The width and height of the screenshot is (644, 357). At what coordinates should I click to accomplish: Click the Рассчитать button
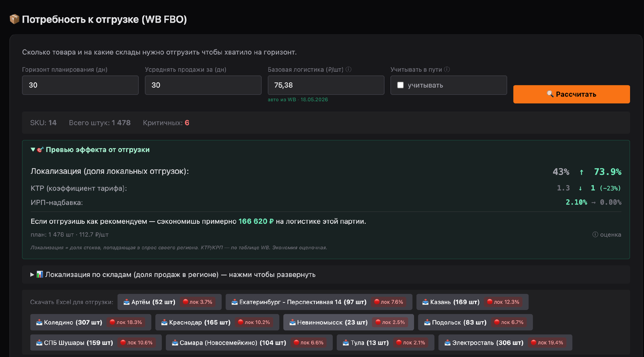tap(572, 94)
